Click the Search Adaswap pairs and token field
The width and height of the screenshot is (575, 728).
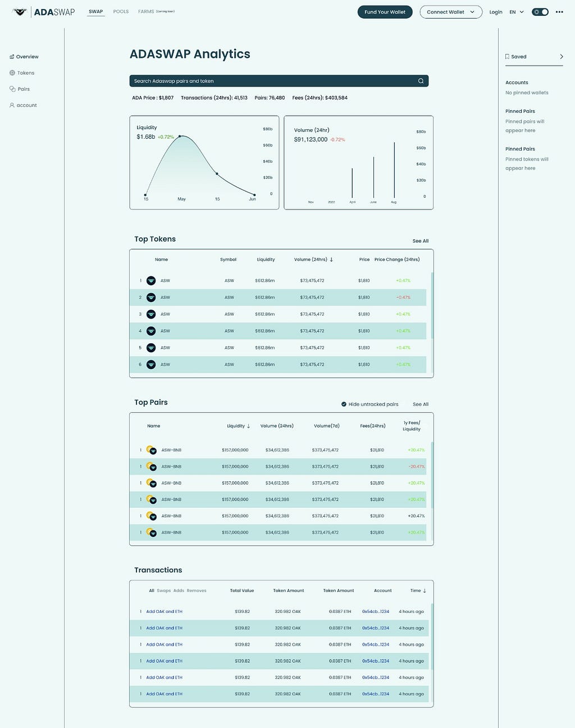[x=279, y=81]
